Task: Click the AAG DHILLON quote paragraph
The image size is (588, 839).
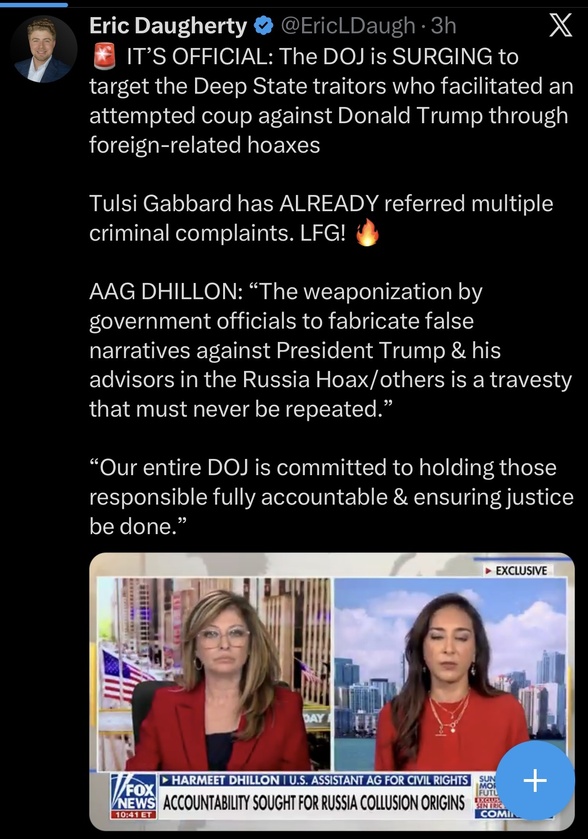Action: 331,350
